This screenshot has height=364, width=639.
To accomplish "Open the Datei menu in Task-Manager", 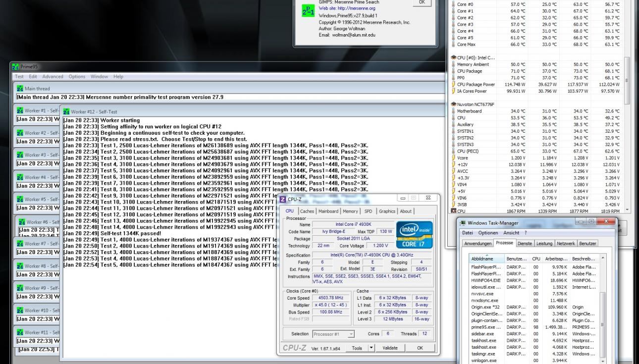I will tap(468, 233).
